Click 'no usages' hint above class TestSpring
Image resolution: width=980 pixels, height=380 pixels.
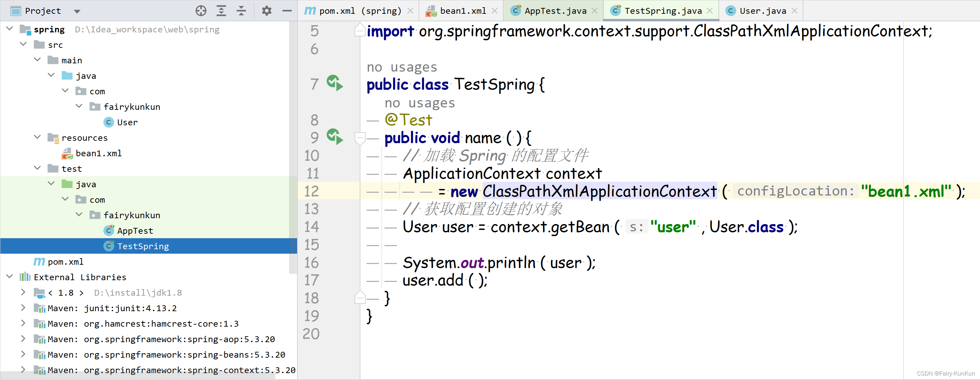click(402, 67)
